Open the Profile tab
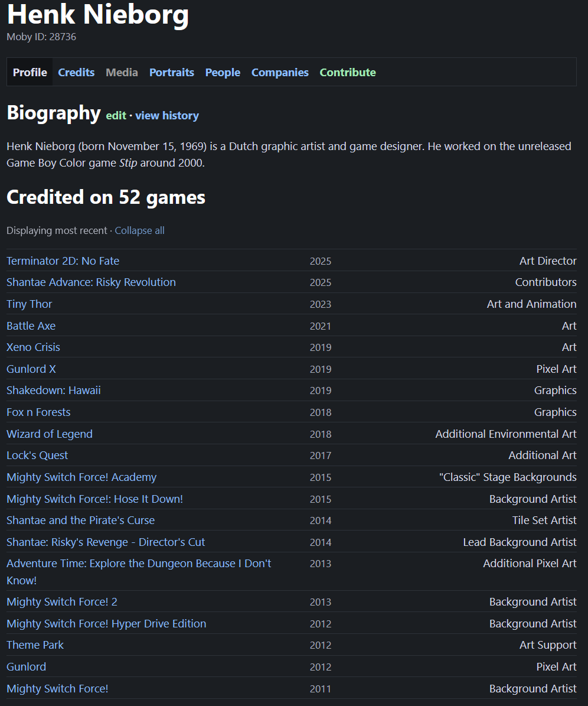The width and height of the screenshot is (588, 706). click(30, 72)
